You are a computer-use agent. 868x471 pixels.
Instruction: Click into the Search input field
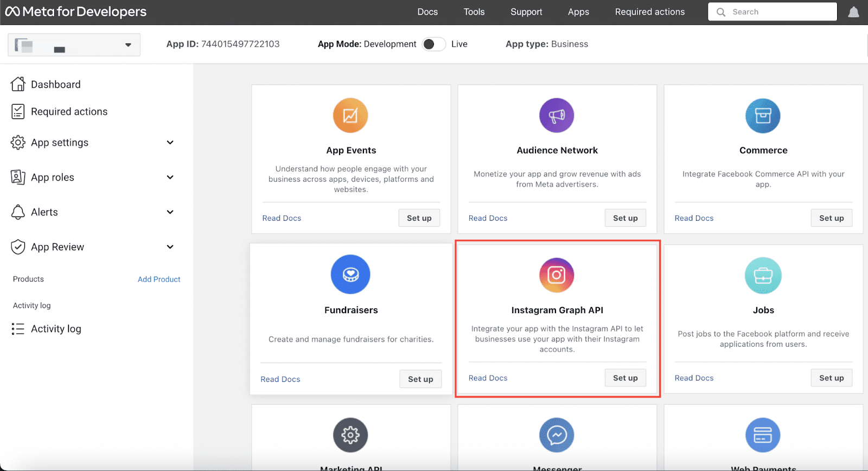tap(773, 12)
